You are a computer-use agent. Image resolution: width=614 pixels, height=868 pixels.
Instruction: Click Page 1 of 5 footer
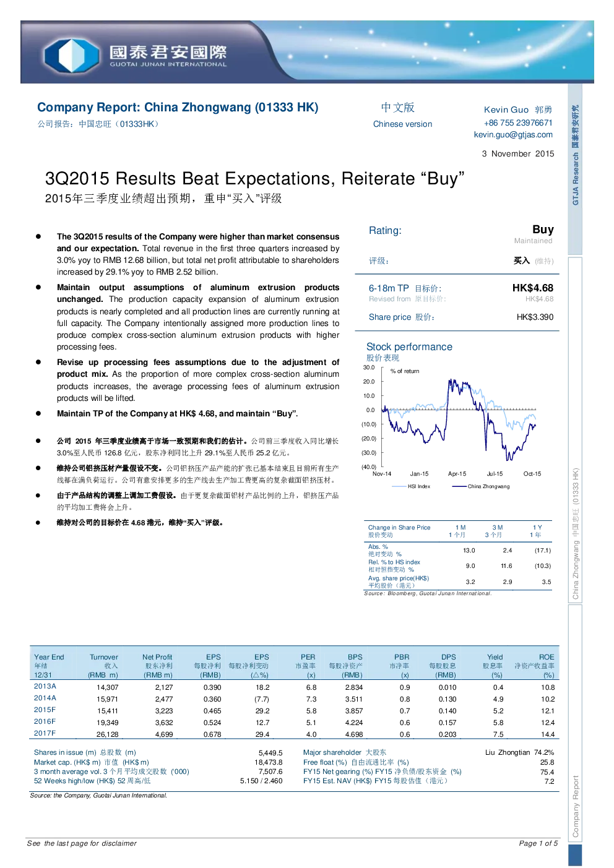click(x=538, y=843)
